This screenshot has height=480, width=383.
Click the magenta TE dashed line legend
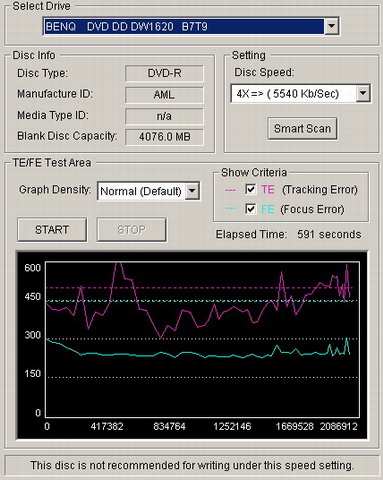pyautogui.click(x=231, y=190)
